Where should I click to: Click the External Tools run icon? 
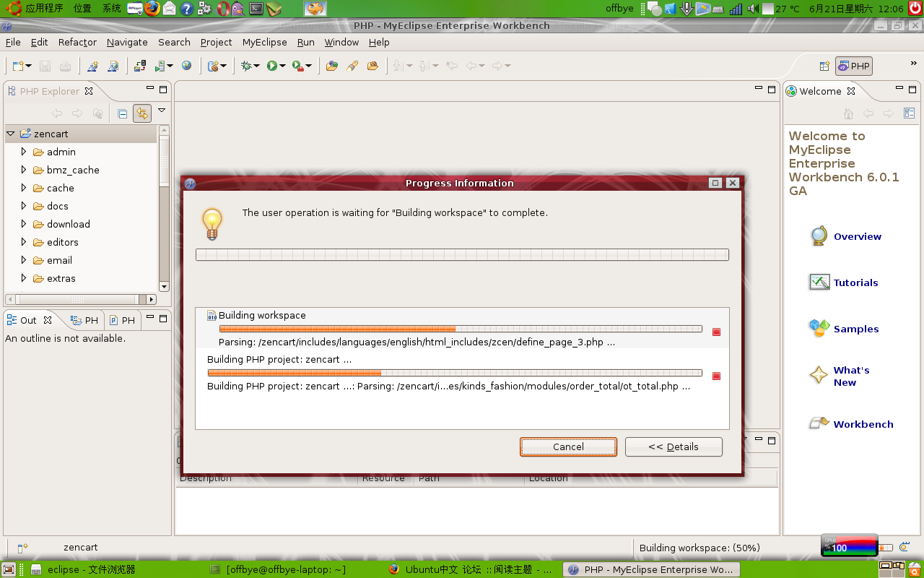(x=297, y=66)
